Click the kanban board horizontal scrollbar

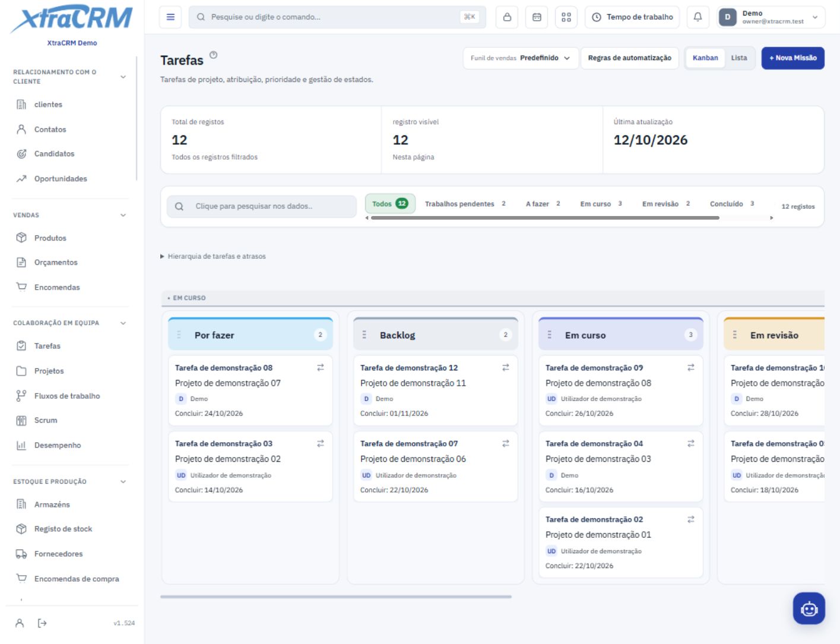pyautogui.click(x=336, y=597)
